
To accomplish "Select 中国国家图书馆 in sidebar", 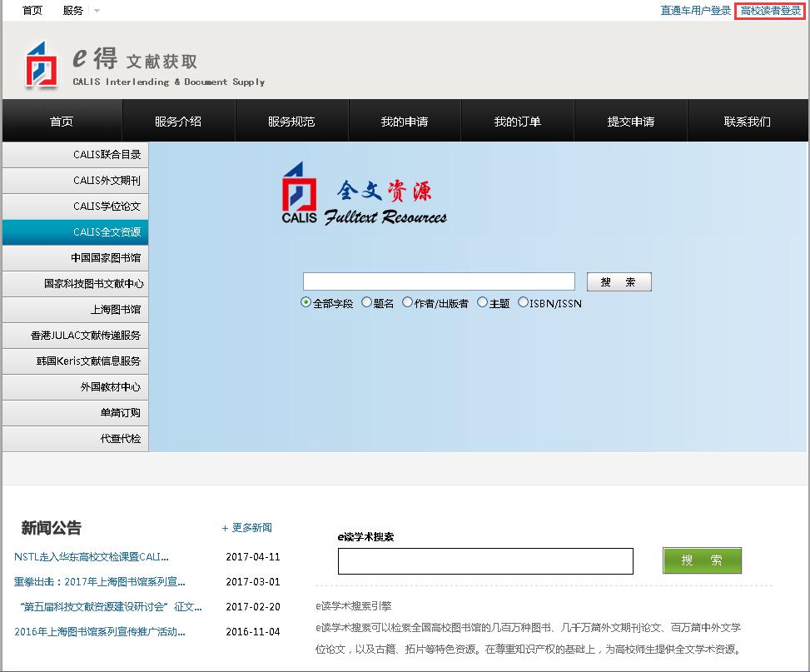I will click(x=76, y=258).
